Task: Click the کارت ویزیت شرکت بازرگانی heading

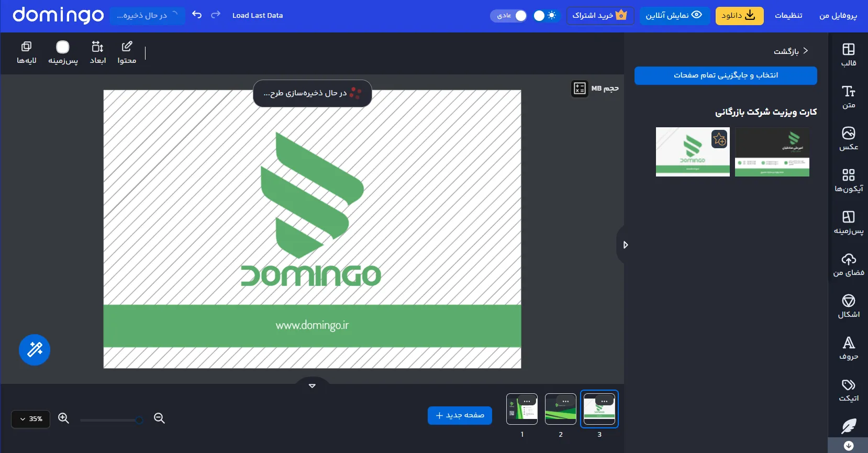Action: (766, 112)
